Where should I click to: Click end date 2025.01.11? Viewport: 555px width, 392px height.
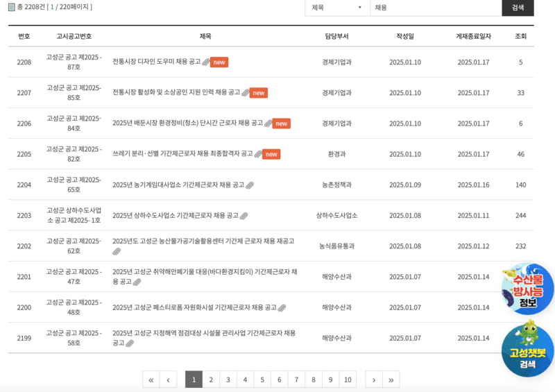pyautogui.click(x=473, y=216)
